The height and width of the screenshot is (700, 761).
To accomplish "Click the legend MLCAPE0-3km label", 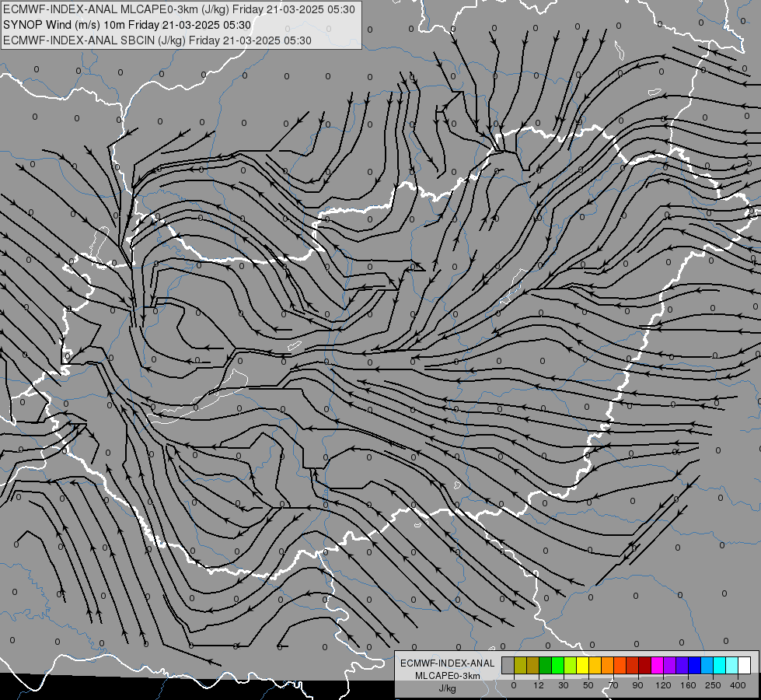I will point(448,676).
